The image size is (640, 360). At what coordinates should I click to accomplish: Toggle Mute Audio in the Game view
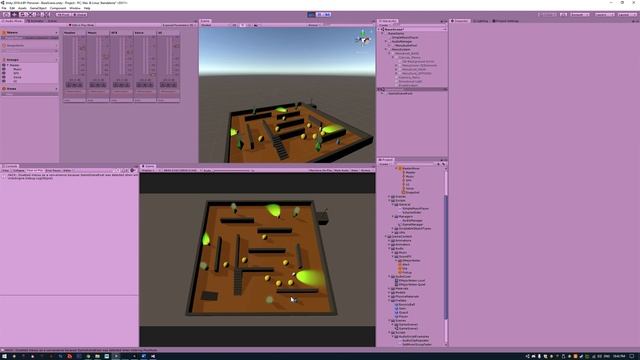click(342, 171)
